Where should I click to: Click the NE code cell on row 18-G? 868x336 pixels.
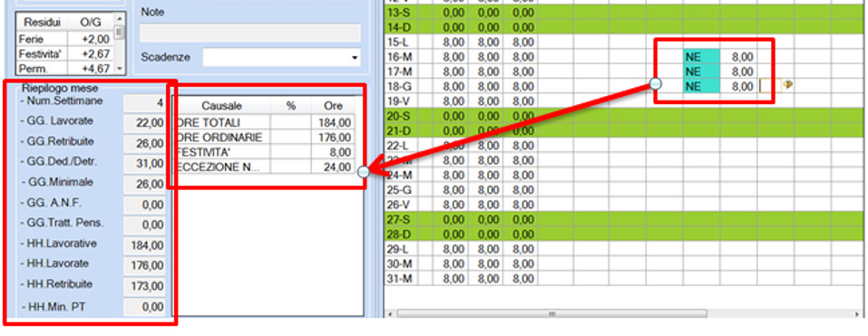pos(701,86)
